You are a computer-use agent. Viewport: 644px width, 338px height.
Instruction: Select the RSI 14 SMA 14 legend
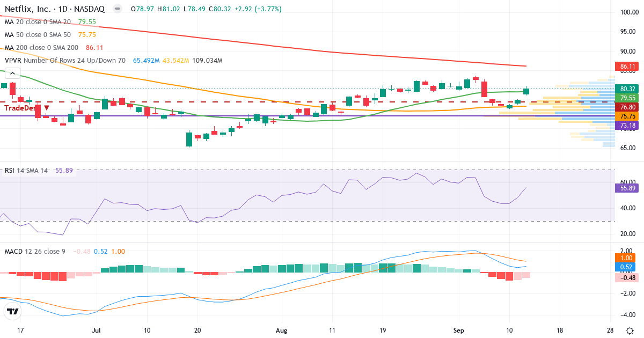point(27,170)
